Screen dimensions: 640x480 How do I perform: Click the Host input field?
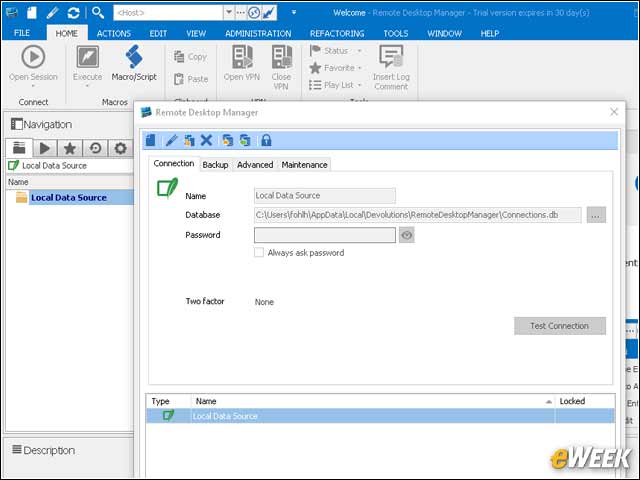169,13
